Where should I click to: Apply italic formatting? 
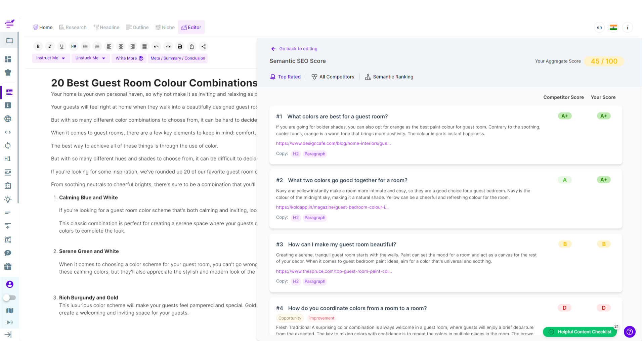50,46
